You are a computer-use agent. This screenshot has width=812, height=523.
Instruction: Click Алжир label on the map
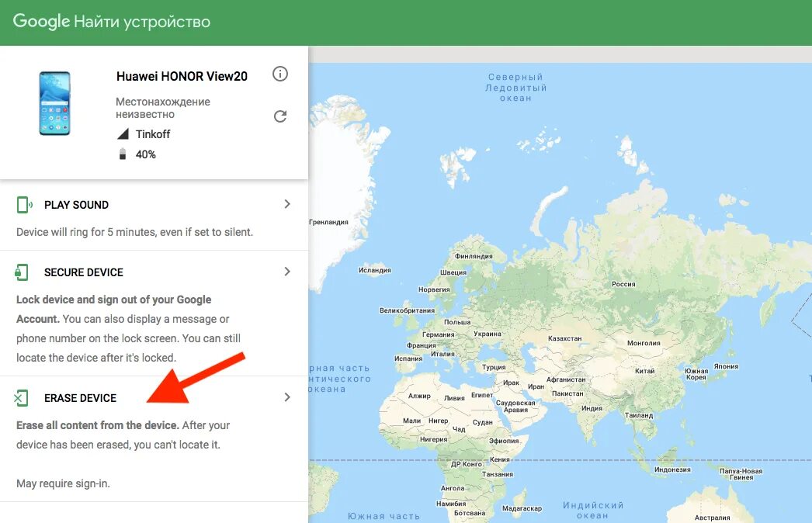(x=419, y=396)
